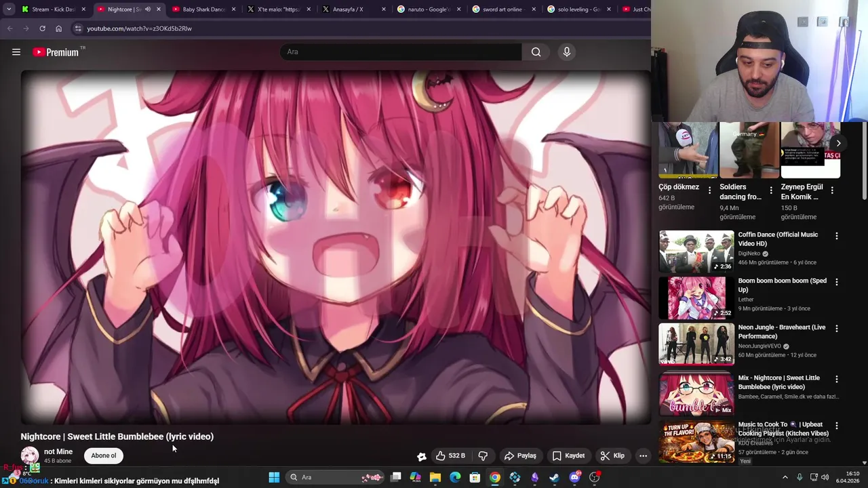Open options menu for Soldiers dancing short
Image resolution: width=868 pixels, height=488 pixels.
[770, 190]
